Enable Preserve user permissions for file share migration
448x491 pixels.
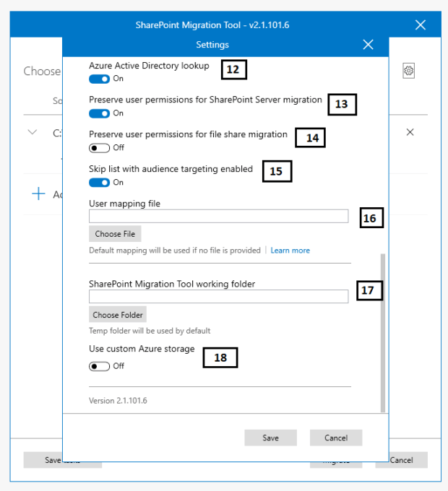click(x=99, y=148)
